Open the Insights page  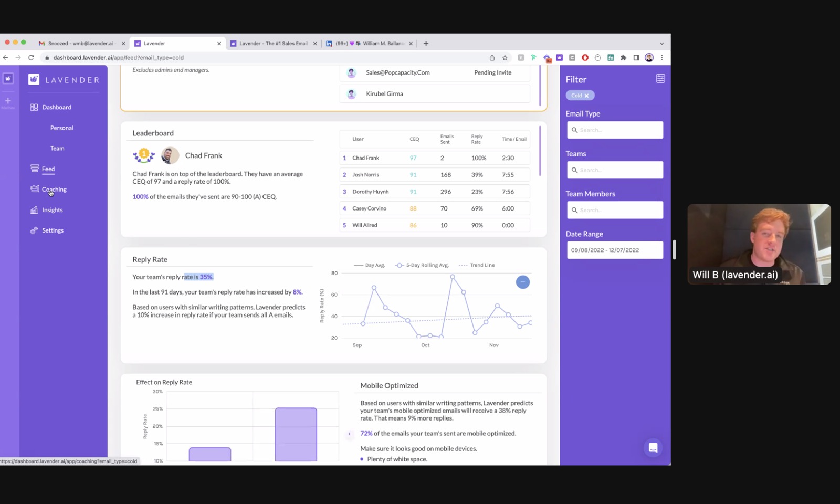click(47, 210)
